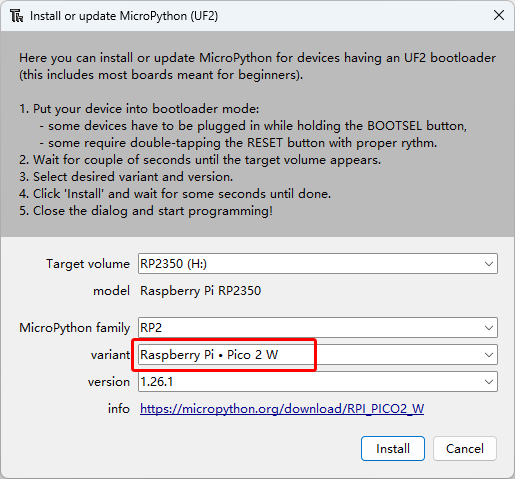Close the Install MicroPython dialog
This screenshot has width=515, height=479.
point(499,15)
